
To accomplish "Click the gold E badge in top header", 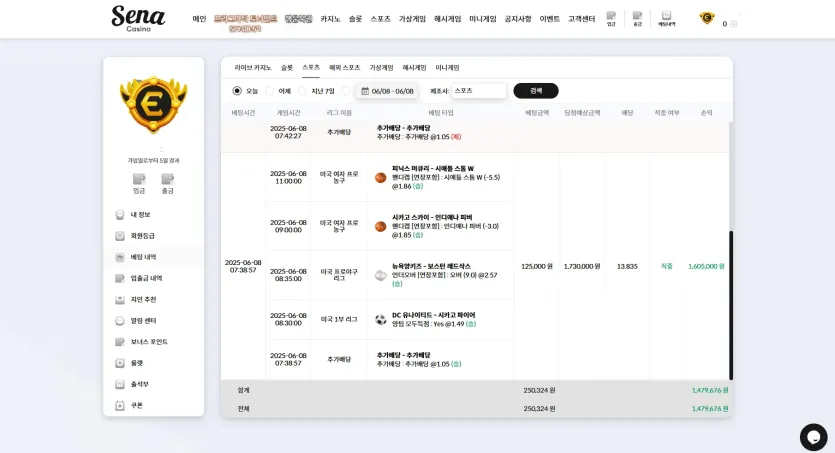I will point(707,18).
